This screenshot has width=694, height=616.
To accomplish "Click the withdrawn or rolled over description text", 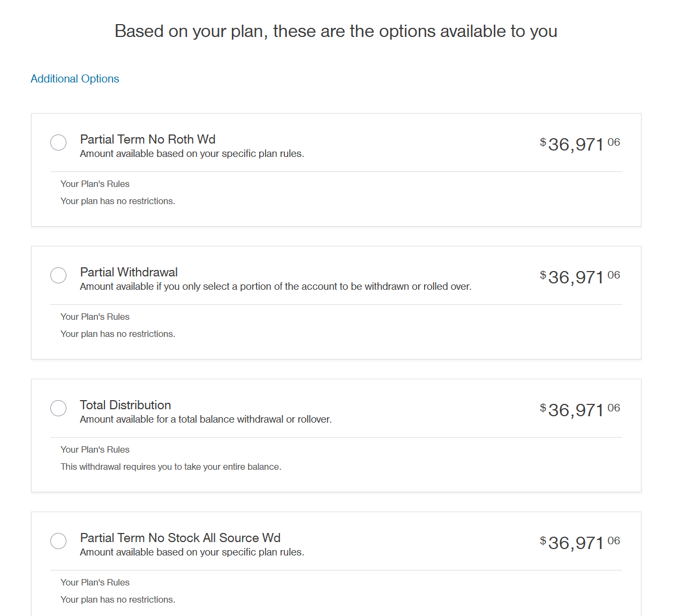I will [276, 287].
